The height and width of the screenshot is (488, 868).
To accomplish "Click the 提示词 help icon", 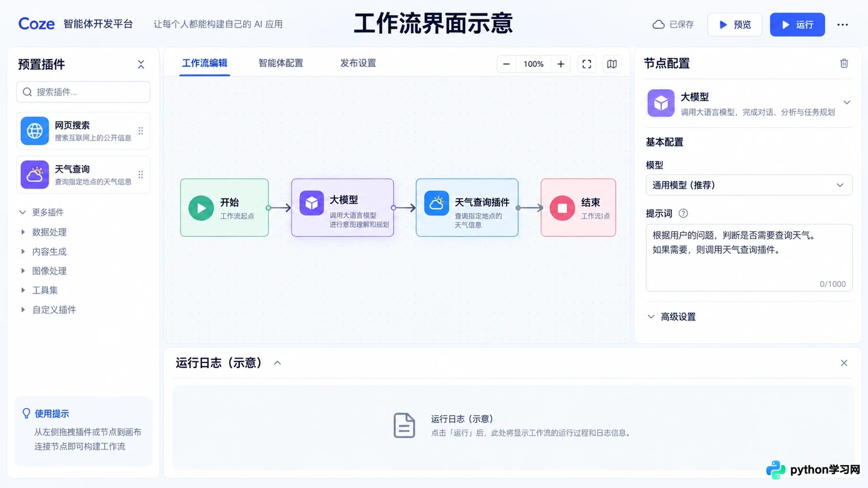I will tap(683, 213).
